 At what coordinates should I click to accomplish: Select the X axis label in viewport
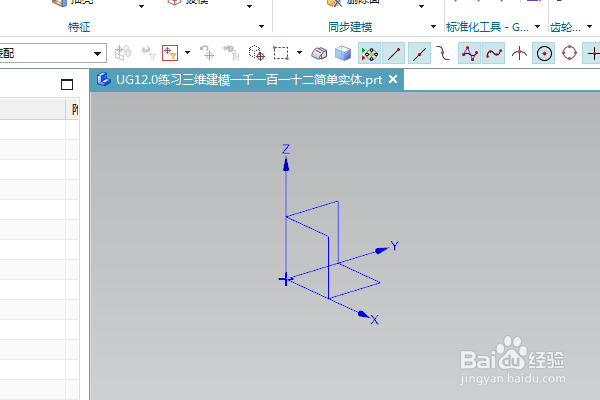pos(374,320)
